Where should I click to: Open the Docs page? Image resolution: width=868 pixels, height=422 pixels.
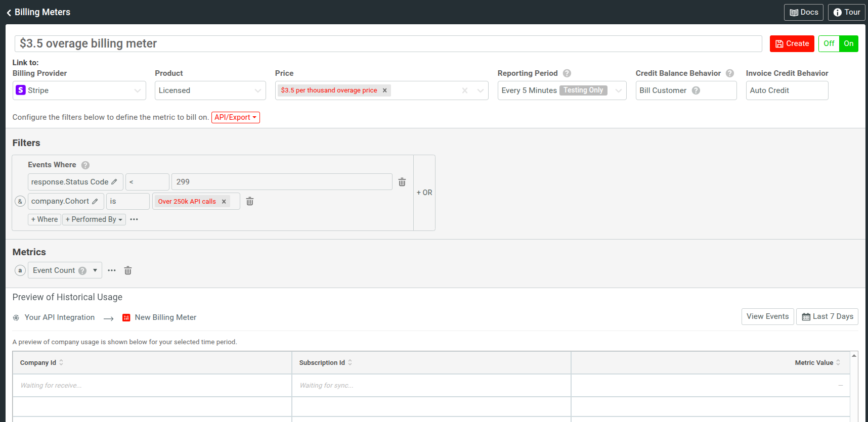[804, 12]
